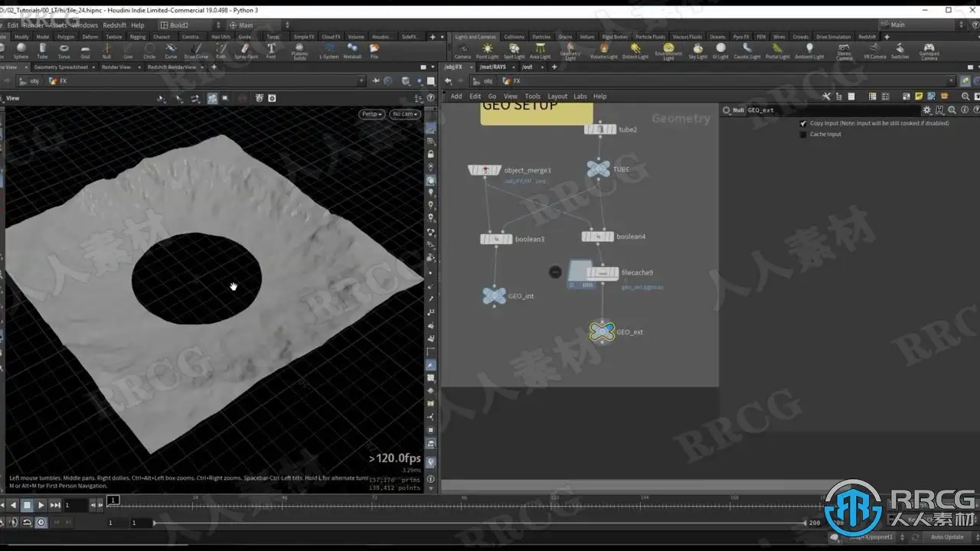
Task: Open the Oceans shelf tab
Action: point(717,37)
